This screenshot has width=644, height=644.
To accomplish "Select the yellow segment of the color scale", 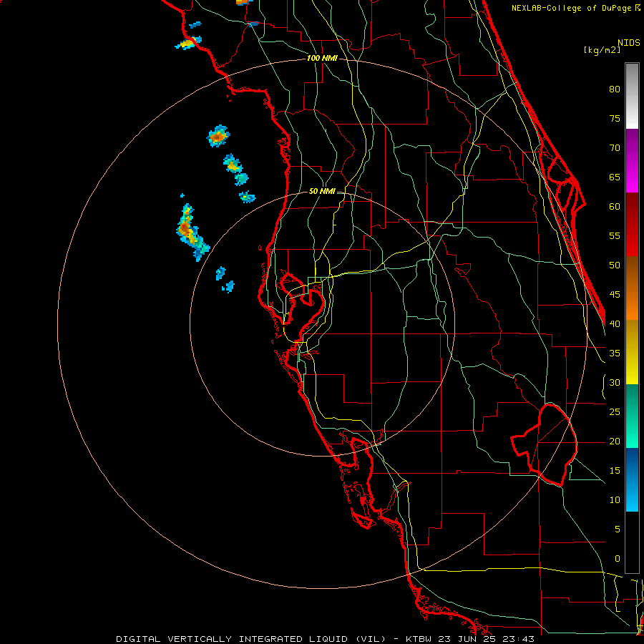I will (x=632, y=352).
